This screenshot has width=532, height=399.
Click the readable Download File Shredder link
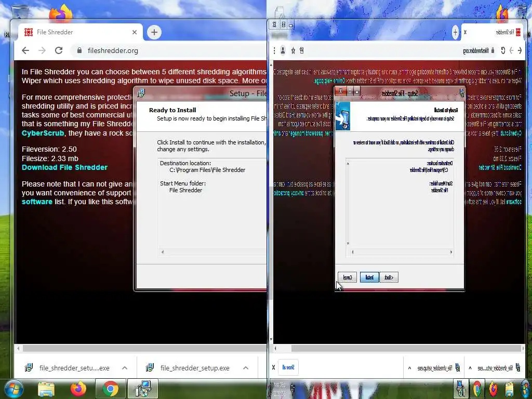[64, 167]
